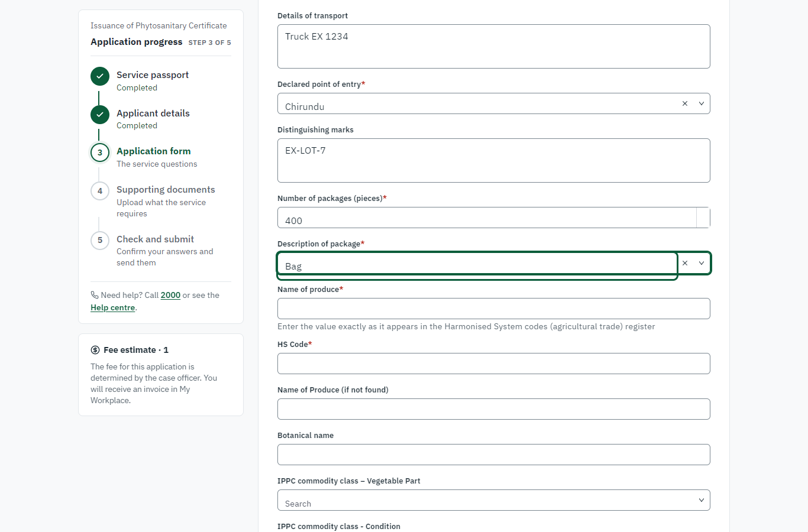Click the Issuance of Phytosanitary Certificate title
The width and height of the screenshot is (808, 532).
click(159, 25)
